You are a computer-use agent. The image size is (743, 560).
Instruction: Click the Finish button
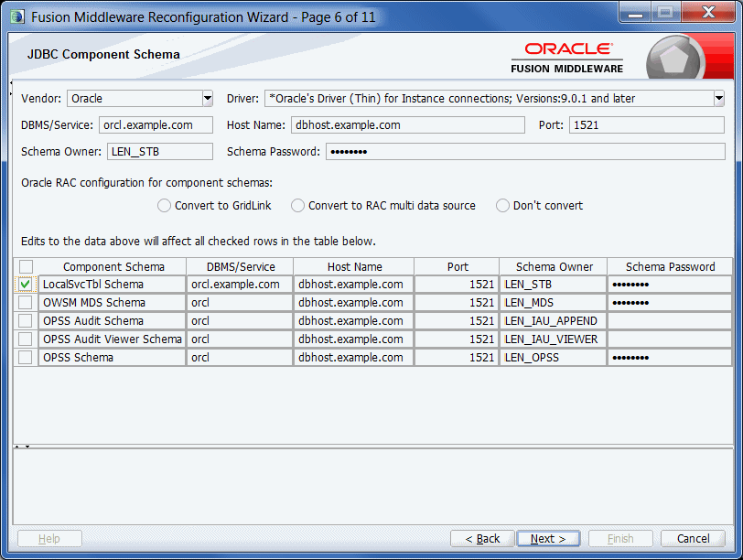620,539
